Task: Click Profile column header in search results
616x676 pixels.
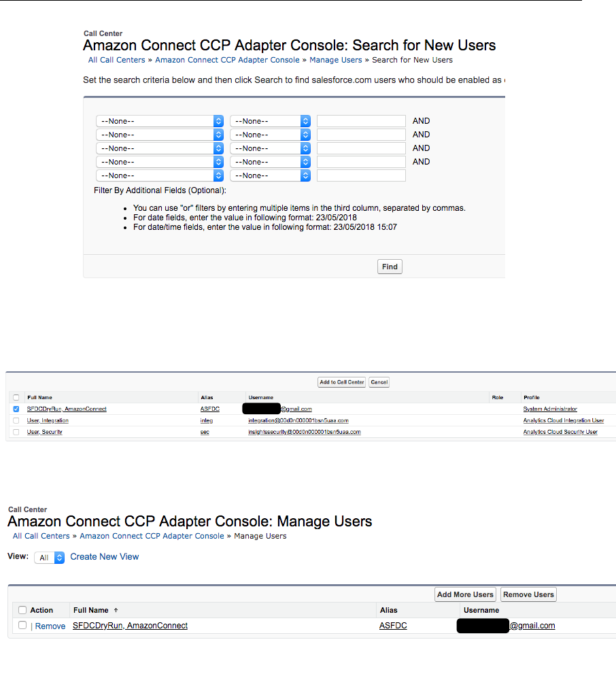Action: 532,397
